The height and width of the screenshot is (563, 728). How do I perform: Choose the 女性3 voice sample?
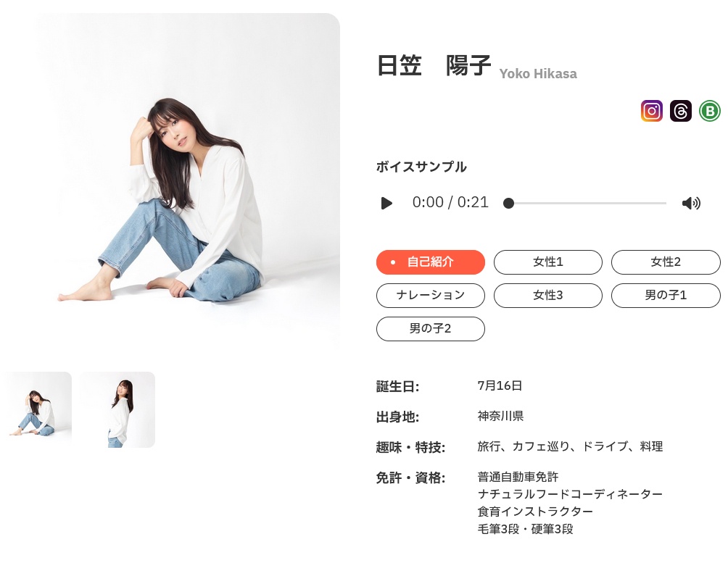point(548,295)
